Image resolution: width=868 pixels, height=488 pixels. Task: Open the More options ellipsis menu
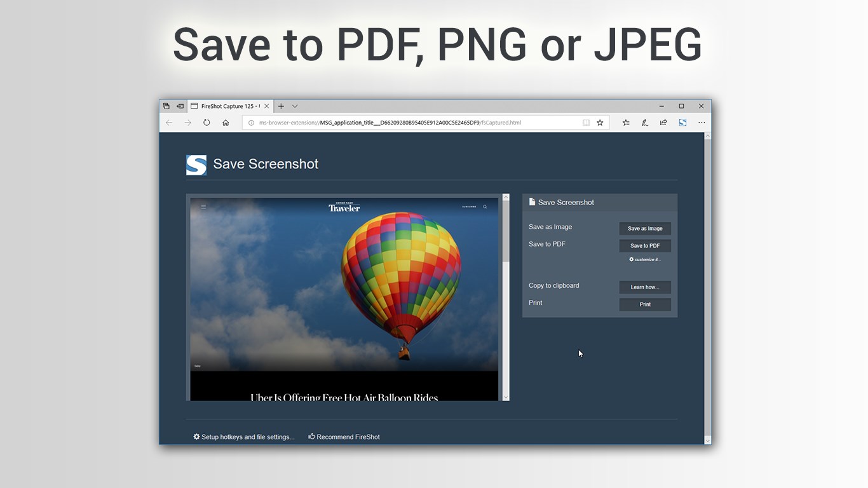click(702, 122)
